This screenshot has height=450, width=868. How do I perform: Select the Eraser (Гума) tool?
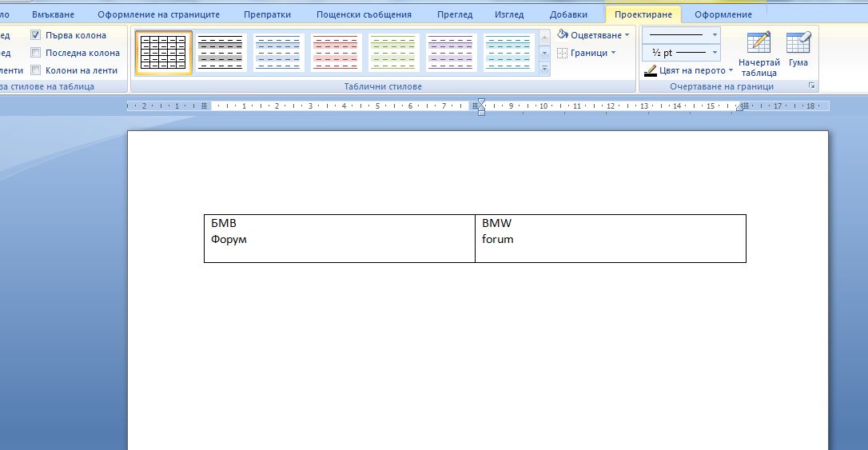tap(798, 50)
